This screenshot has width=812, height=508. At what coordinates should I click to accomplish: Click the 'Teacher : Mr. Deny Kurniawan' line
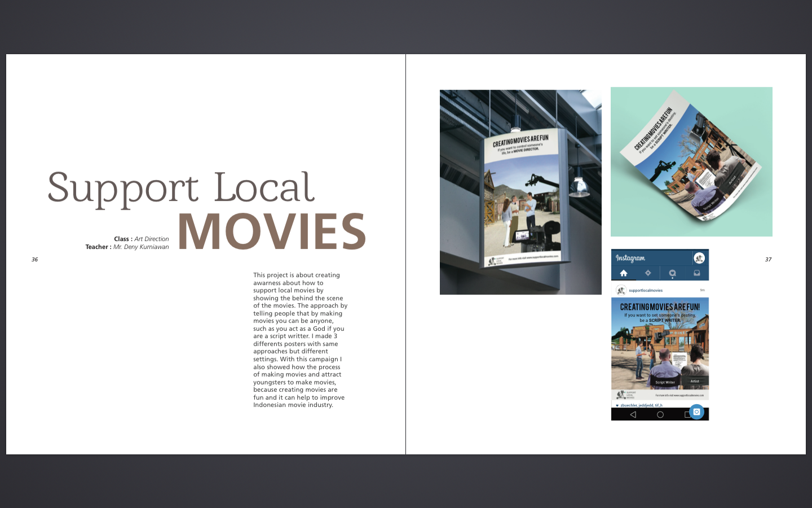click(127, 247)
